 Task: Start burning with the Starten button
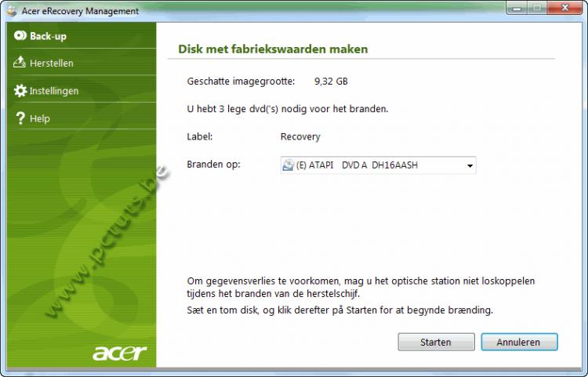(x=436, y=343)
